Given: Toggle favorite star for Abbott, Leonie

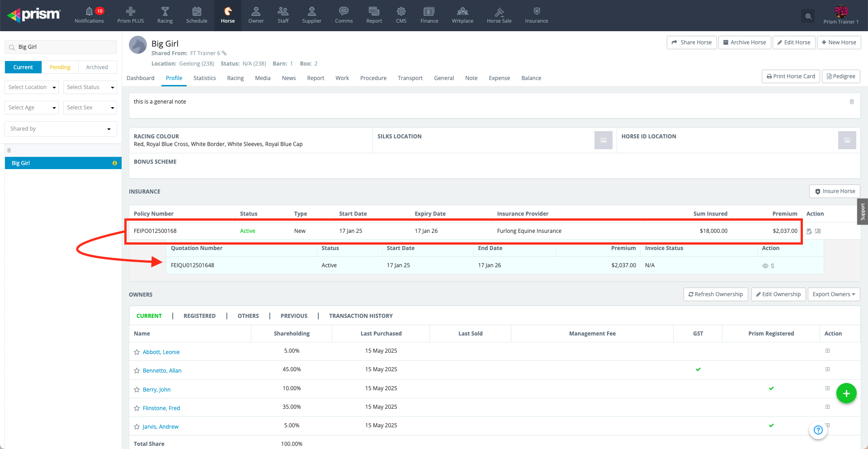Looking at the screenshot, I should (137, 352).
